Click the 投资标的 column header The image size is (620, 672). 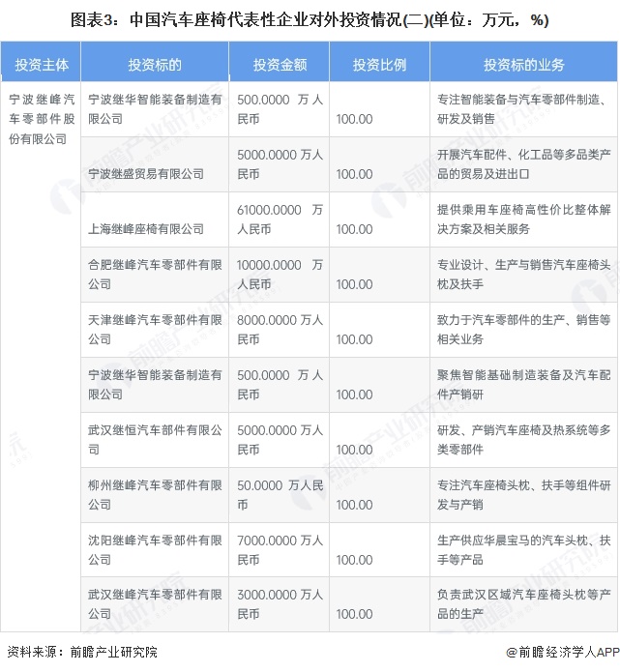(x=155, y=65)
